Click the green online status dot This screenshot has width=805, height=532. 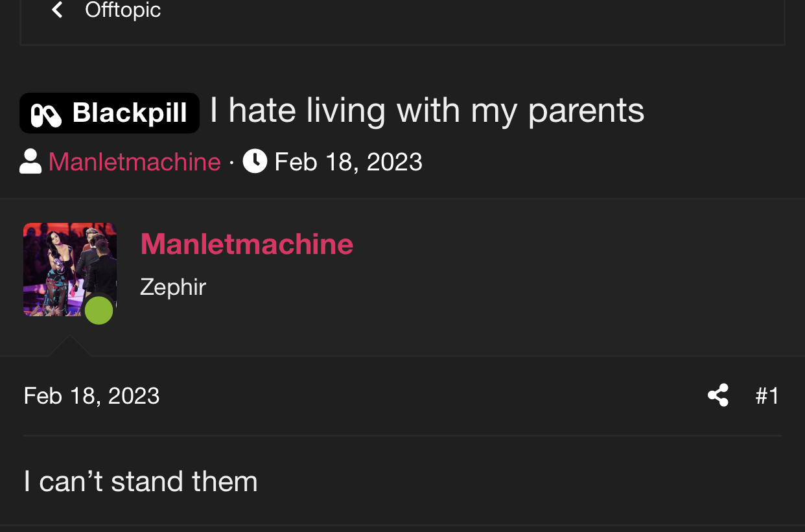point(99,310)
